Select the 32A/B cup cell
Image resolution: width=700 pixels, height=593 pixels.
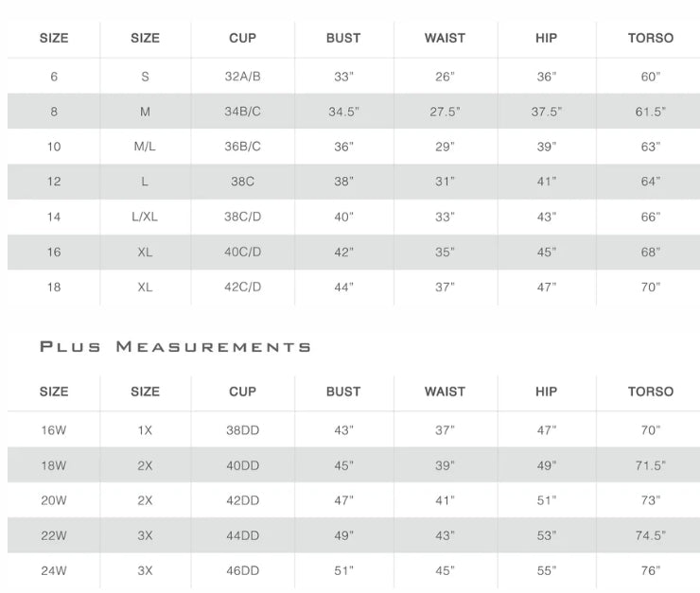(x=242, y=77)
